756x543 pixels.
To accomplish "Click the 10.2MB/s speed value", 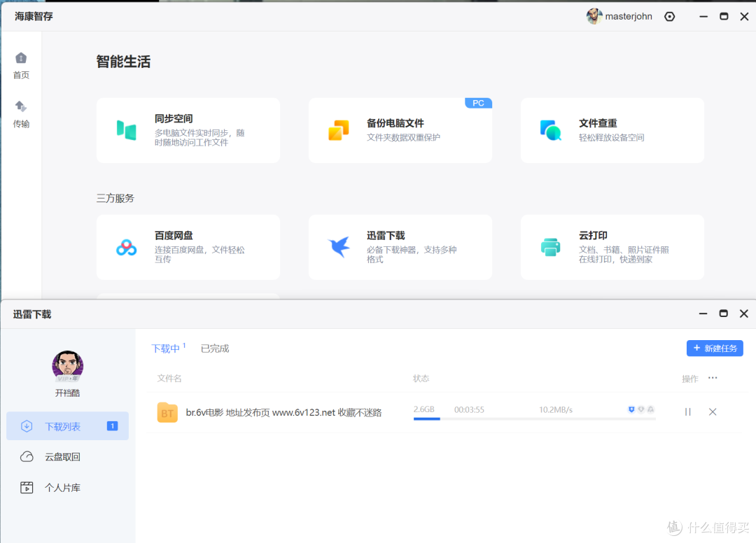I will point(556,410).
